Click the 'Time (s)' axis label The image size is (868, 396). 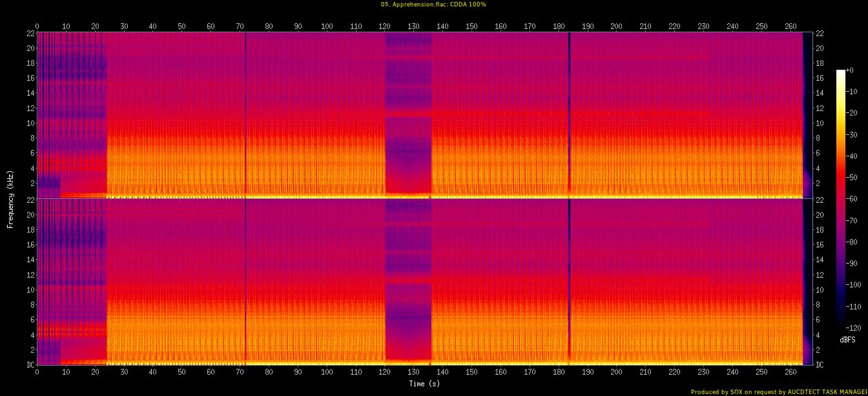click(x=424, y=383)
